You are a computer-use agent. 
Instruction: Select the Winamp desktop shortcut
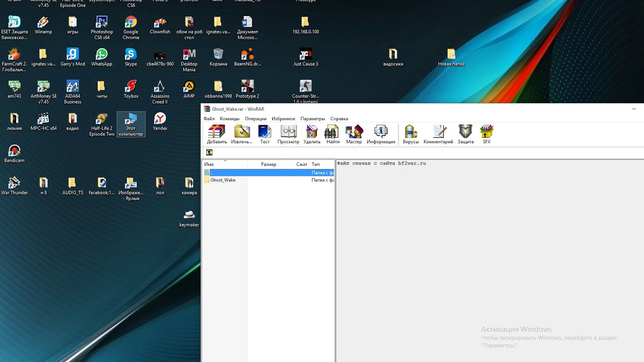(x=43, y=25)
